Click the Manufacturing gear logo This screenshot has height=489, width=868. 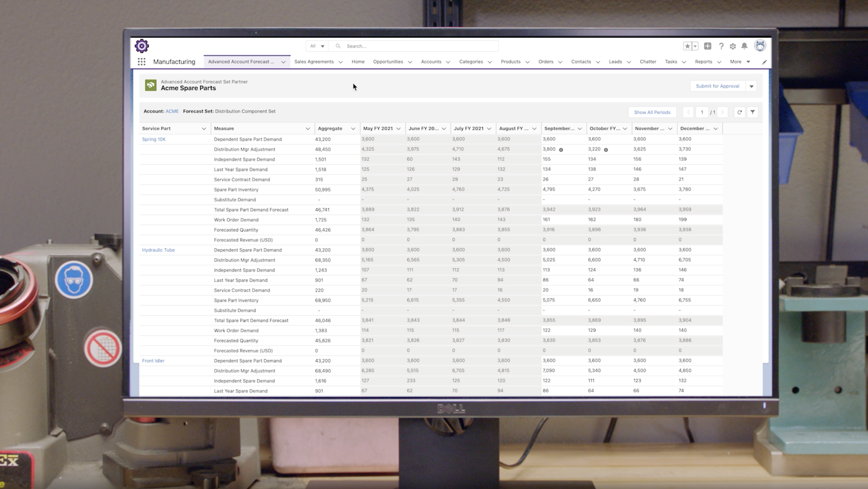141,46
